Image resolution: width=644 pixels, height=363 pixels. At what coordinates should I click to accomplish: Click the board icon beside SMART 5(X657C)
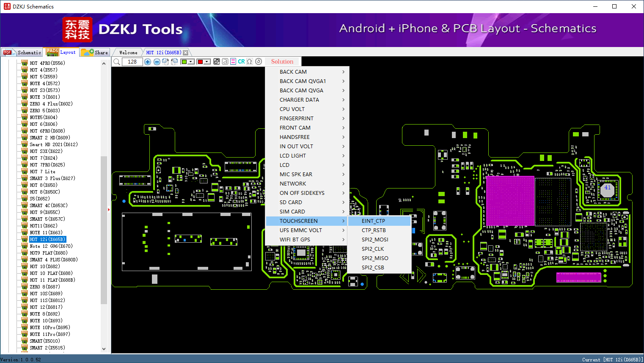click(25, 219)
